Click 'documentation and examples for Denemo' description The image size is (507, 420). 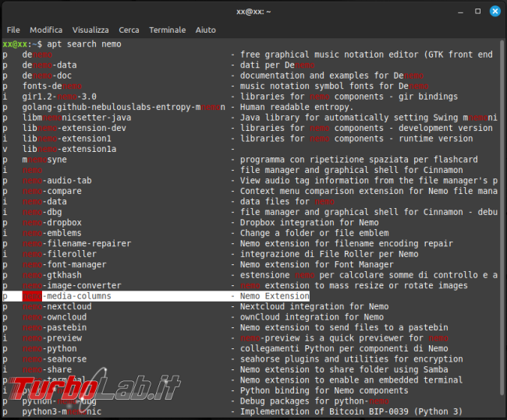331,76
